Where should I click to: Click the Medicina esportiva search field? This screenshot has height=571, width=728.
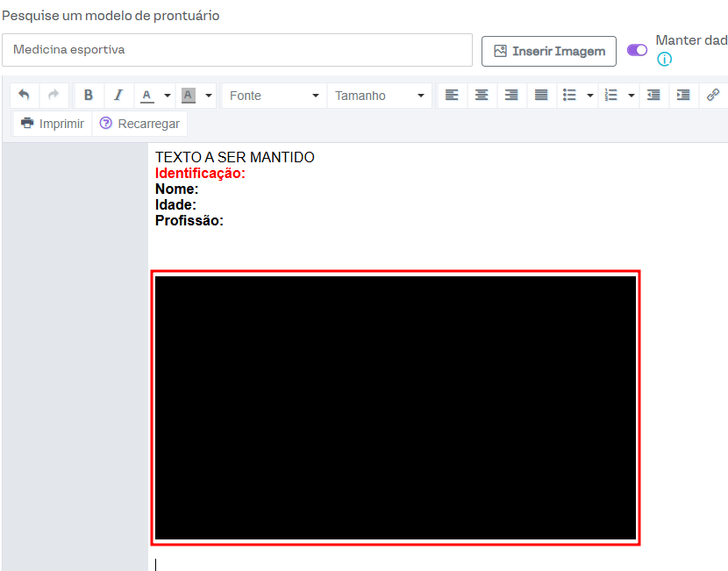pyautogui.click(x=237, y=50)
